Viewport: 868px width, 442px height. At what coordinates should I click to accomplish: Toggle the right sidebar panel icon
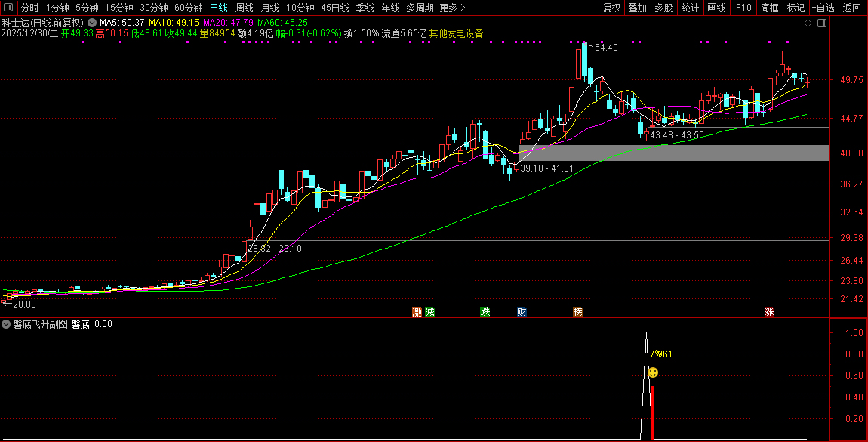tap(822, 23)
